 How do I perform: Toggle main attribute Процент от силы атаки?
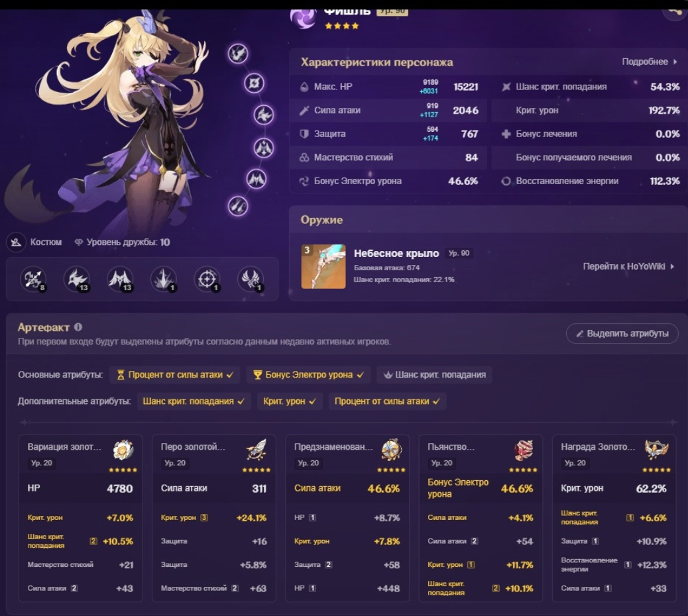tap(174, 375)
